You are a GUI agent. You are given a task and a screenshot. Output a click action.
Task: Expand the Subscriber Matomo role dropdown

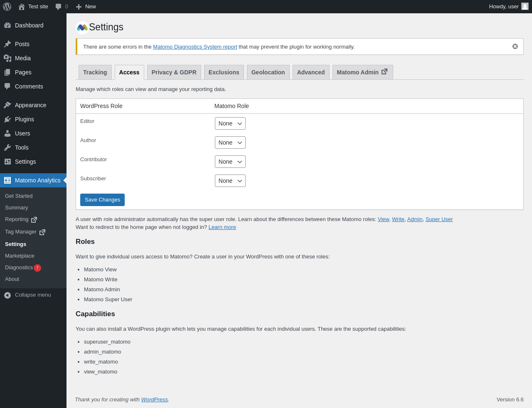click(x=230, y=181)
